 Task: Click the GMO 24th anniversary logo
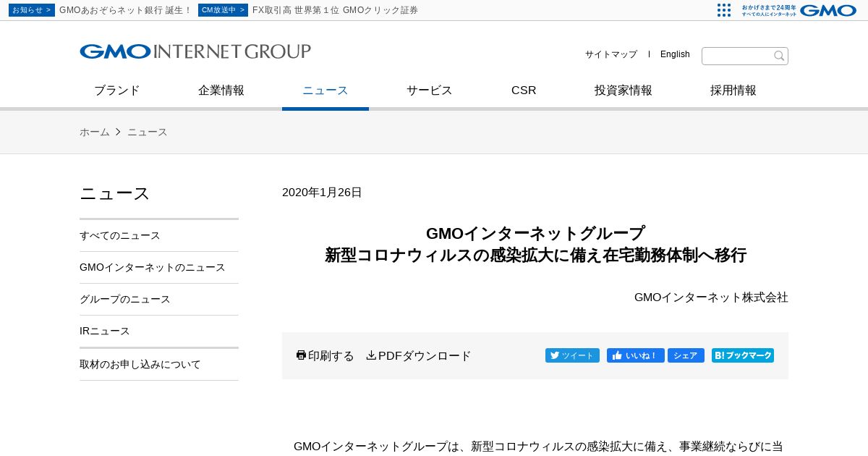(x=799, y=10)
